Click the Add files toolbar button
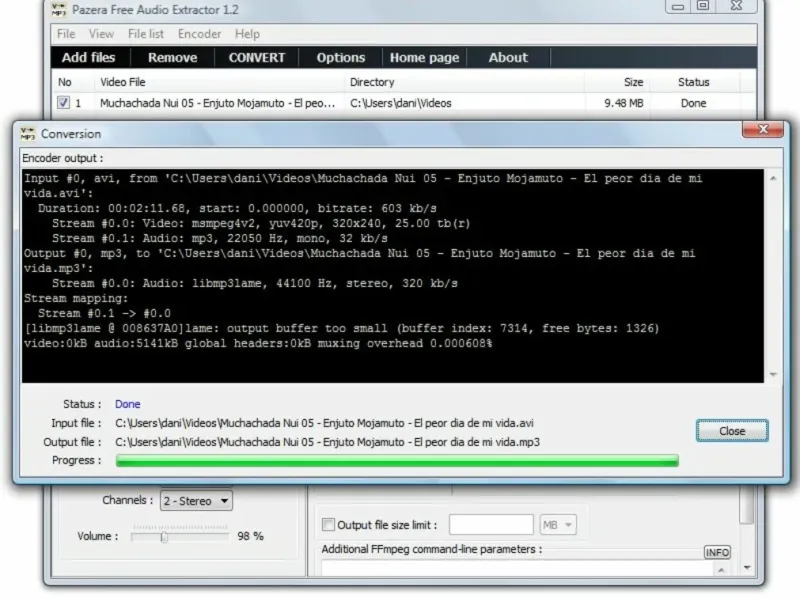This screenshot has height=600, width=800. click(x=89, y=58)
